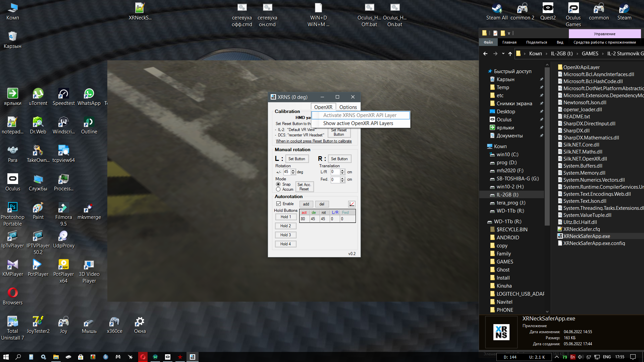
Task: Expand breadcrumb arrow after IL-2GB (I:)
Action: click(577, 54)
